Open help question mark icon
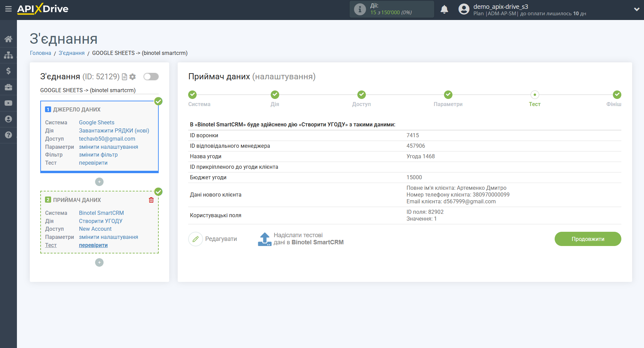 pos(8,135)
